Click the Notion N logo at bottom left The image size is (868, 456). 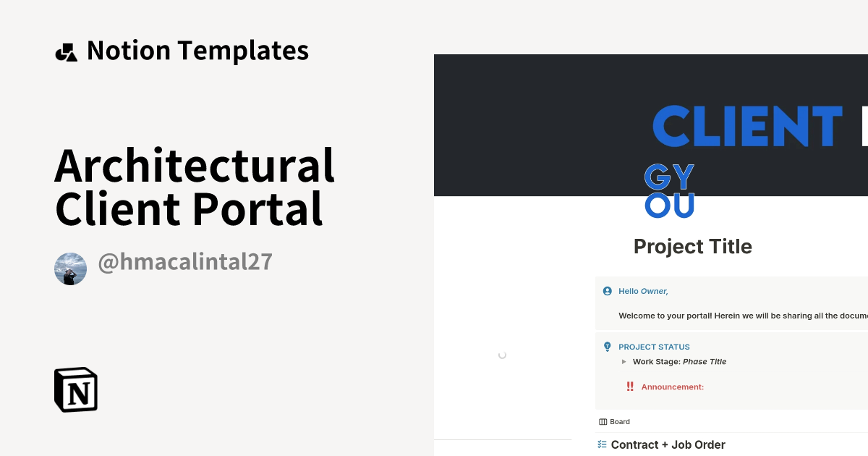pos(76,389)
